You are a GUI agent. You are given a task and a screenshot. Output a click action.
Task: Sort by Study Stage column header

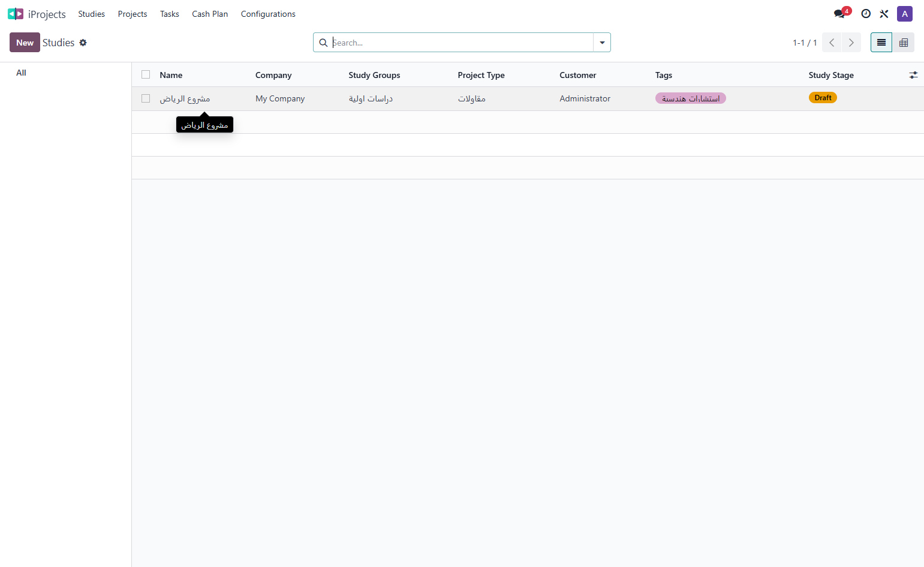pyautogui.click(x=831, y=75)
